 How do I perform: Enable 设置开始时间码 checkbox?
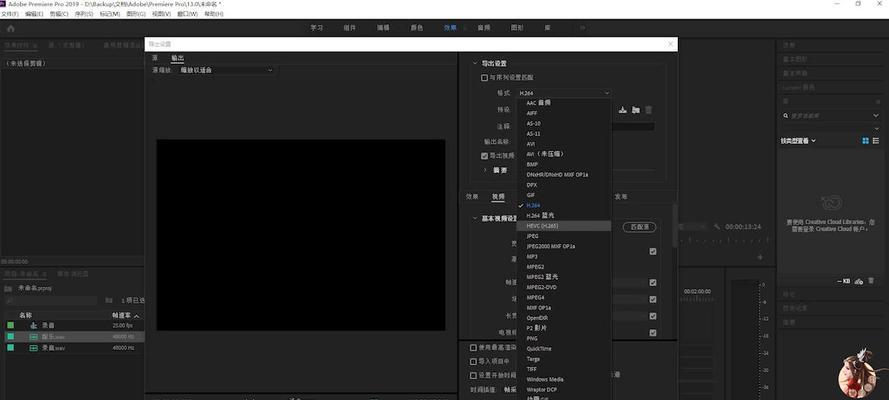point(473,375)
